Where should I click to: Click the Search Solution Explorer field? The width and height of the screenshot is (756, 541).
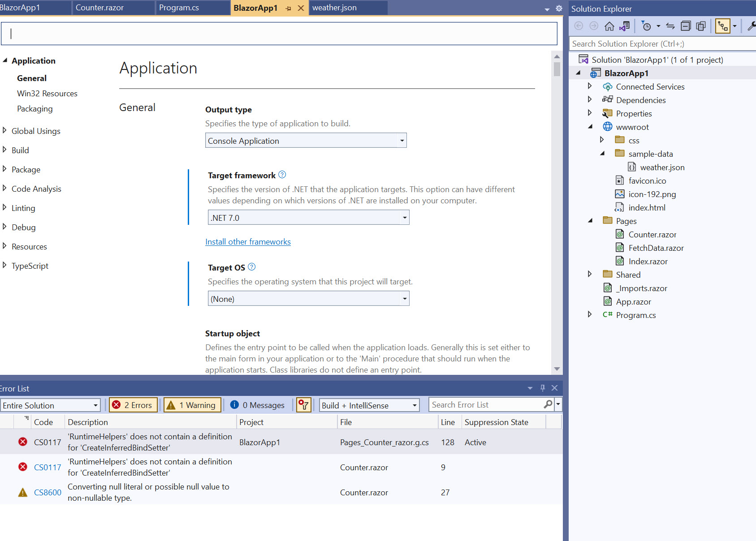click(x=662, y=43)
